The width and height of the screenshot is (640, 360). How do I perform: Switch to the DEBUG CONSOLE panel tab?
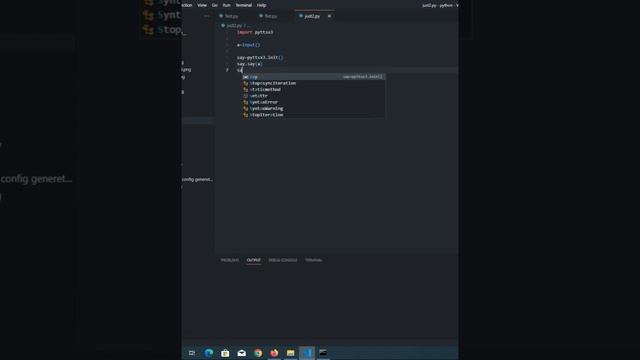283,260
